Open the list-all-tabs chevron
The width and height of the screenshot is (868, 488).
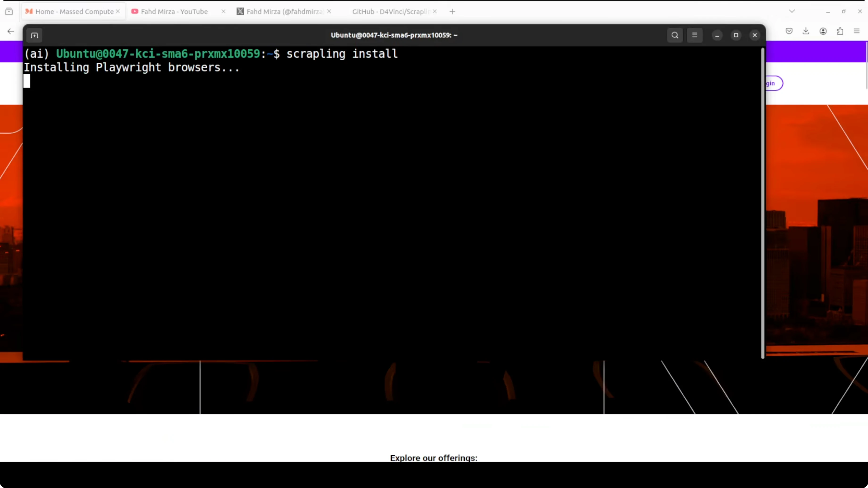pyautogui.click(x=792, y=11)
